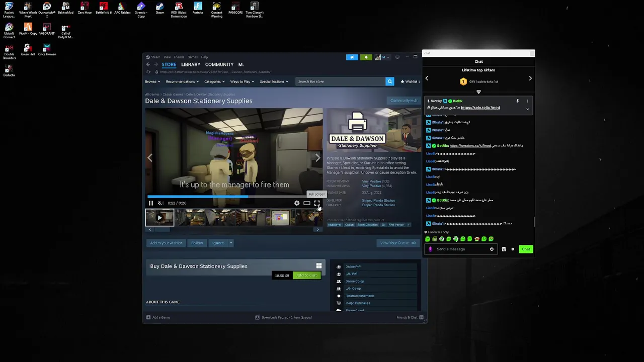Select the ARC Raiders desktop shortcut

(122, 9)
